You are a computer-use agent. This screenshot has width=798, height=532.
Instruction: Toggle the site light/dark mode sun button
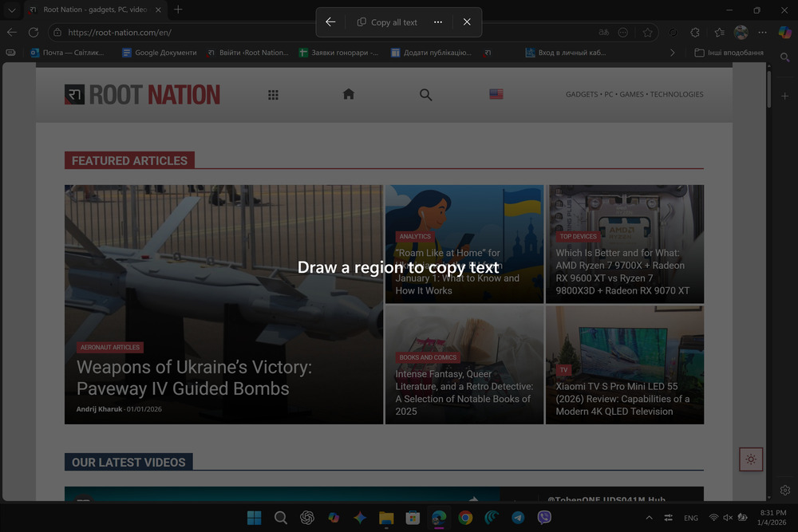pos(751,459)
